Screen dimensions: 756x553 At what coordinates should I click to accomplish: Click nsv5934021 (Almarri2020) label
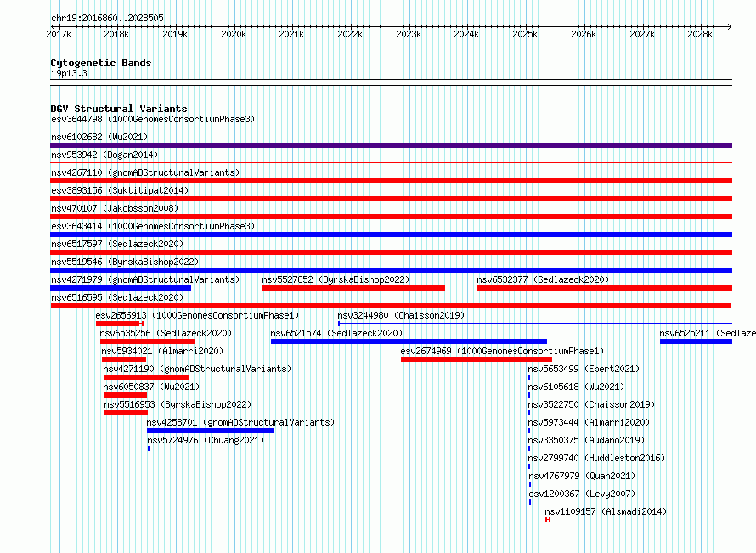pyautogui.click(x=162, y=351)
